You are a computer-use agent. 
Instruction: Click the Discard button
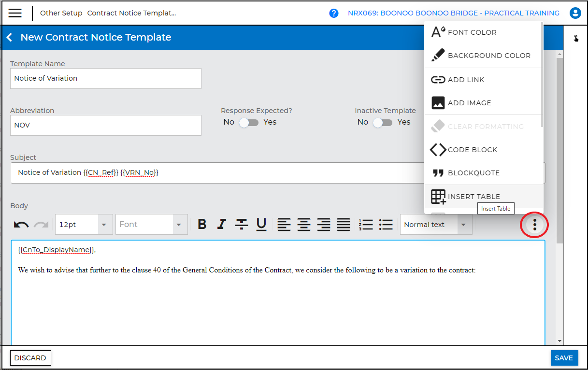pyautogui.click(x=30, y=358)
